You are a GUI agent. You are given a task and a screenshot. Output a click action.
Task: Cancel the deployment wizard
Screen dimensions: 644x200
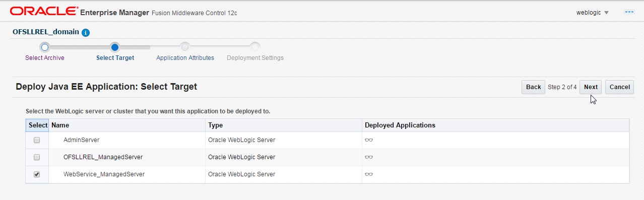click(x=619, y=87)
